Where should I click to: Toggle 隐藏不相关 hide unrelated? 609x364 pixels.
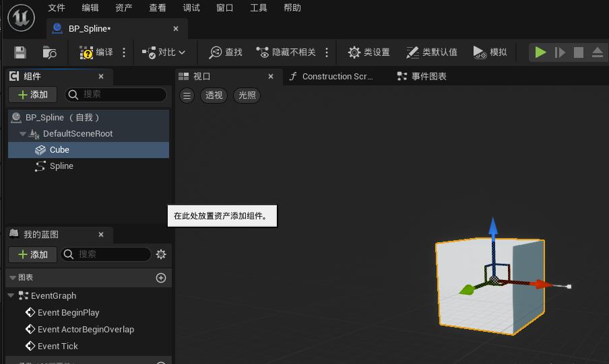point(286,52)
